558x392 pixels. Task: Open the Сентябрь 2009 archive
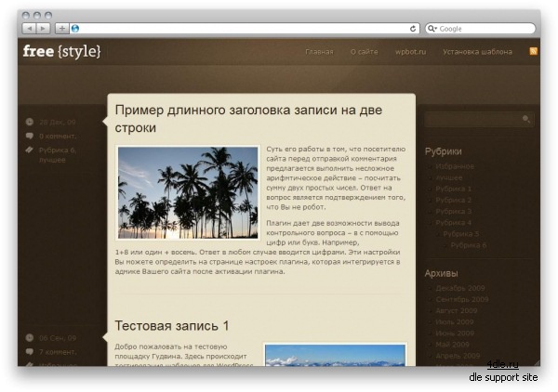click(x=462, y=299)
